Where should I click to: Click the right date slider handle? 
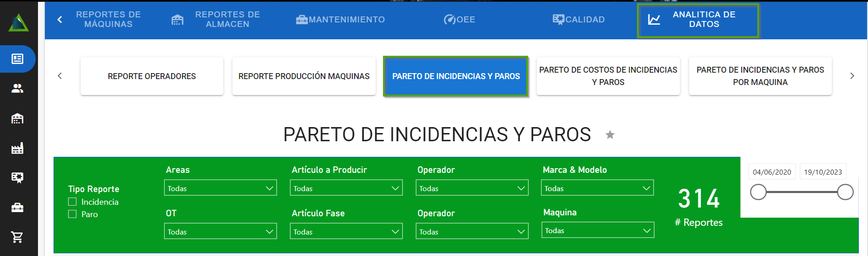pyautogui.click(x=845, y=192)
